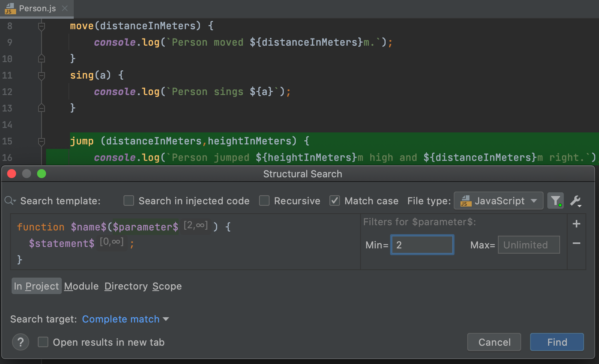
Task: Toggle the Recursive checkbox
Action: [264, 201]
